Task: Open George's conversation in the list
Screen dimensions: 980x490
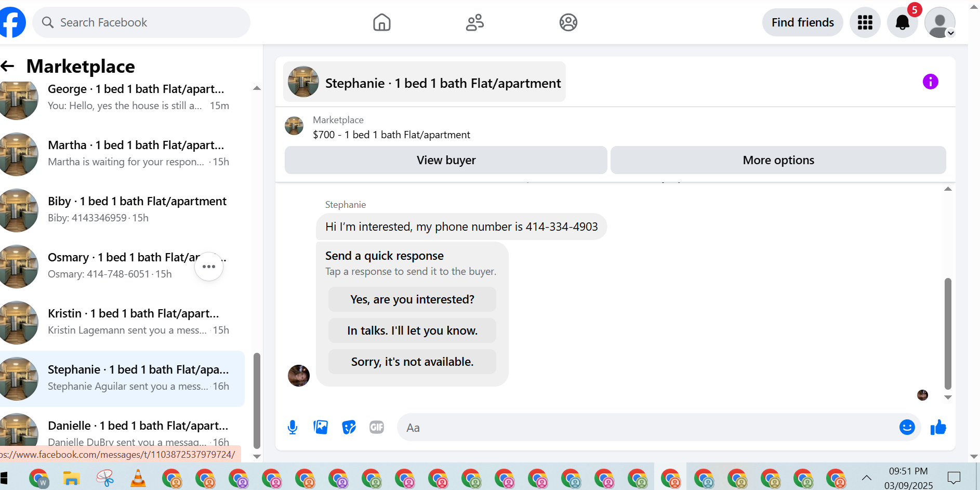Action: pos(122,98)
